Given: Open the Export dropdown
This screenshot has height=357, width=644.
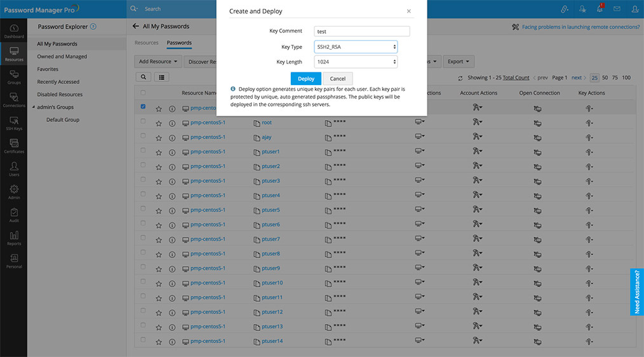Looking at the screenshot, I should coord(459,62).
